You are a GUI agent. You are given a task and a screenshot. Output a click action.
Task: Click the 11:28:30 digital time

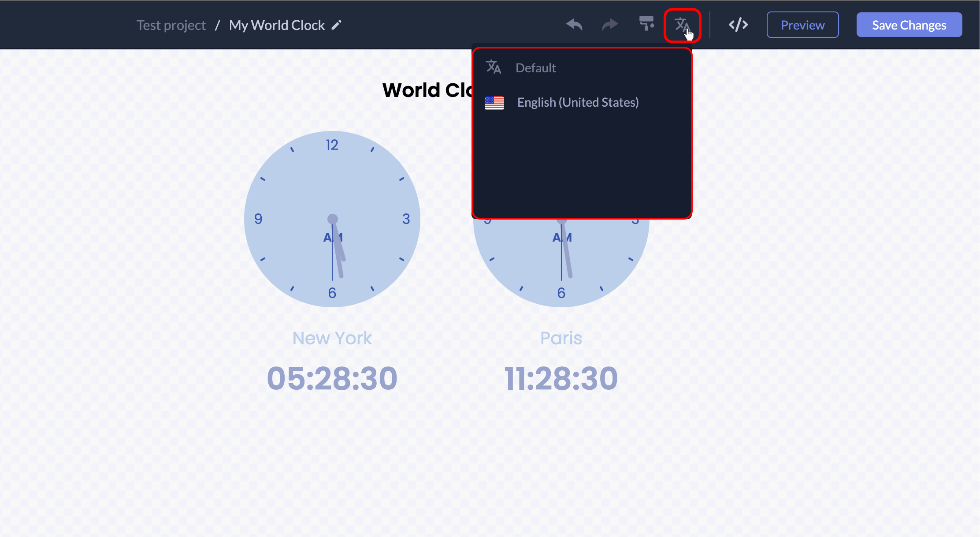[561, 378]
